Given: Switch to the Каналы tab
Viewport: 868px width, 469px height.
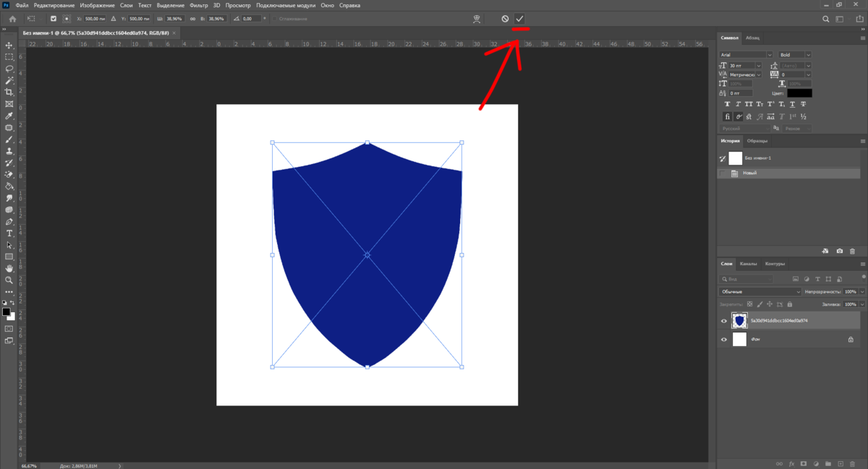Looking at the screenshot, I should pos(748,264).
